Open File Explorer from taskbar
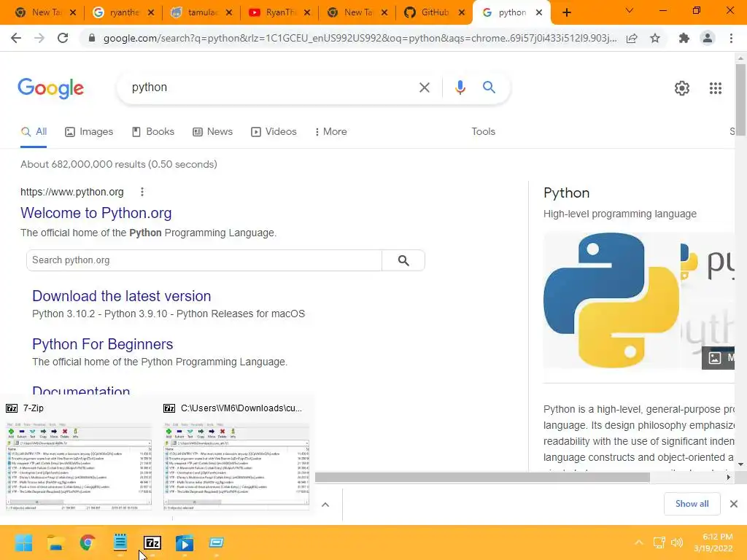Screen dimensions: 747x560 55,542
